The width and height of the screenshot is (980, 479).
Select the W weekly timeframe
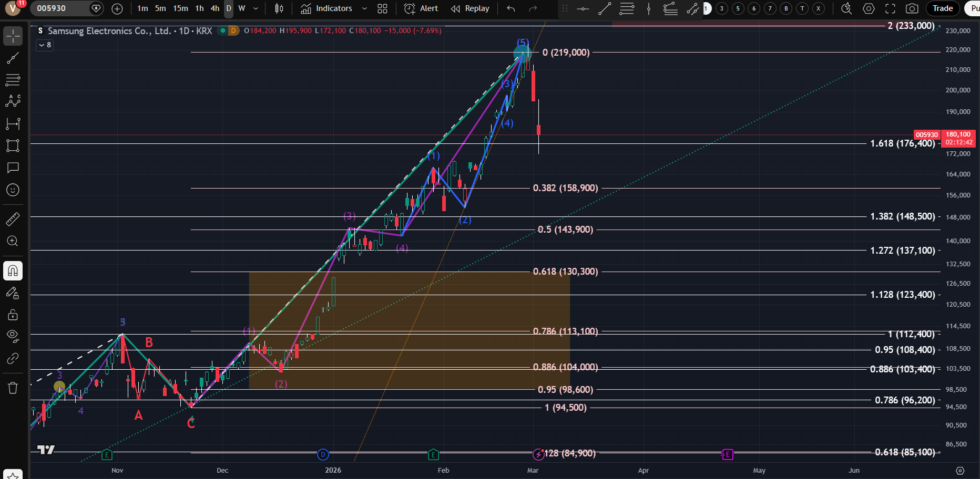[242, 8]
